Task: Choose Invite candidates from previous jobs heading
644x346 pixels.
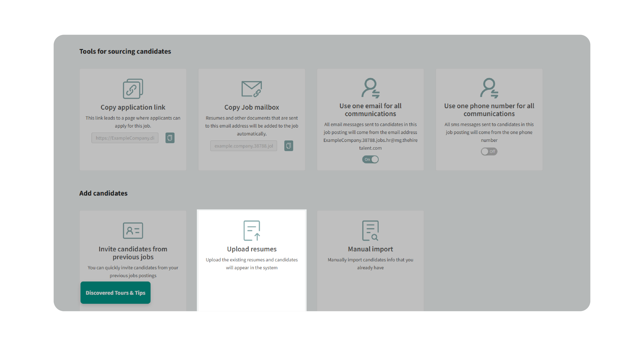Action: click(x=133, y=253)
